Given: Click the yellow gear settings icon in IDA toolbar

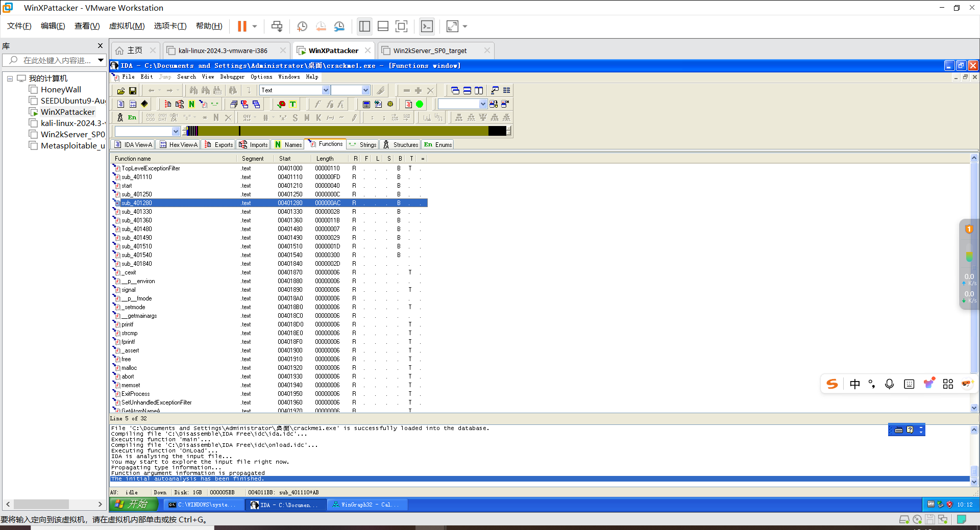Looking at the screenshot, I should pos(390,104).
